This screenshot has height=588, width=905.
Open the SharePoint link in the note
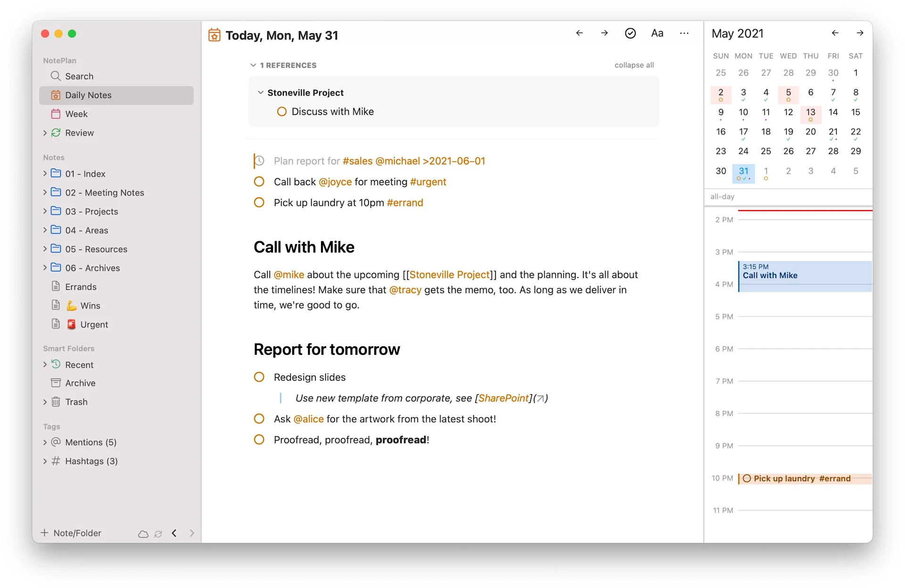point(504,398)
